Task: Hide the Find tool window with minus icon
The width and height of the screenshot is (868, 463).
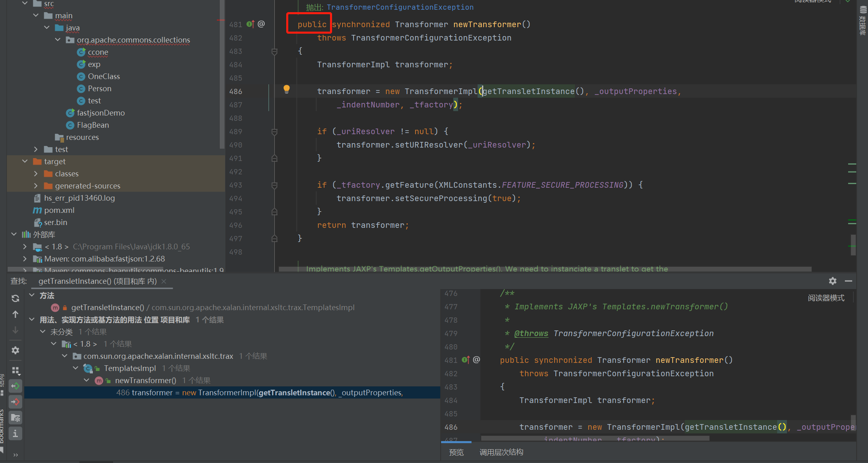Action: tap(849, 281)
